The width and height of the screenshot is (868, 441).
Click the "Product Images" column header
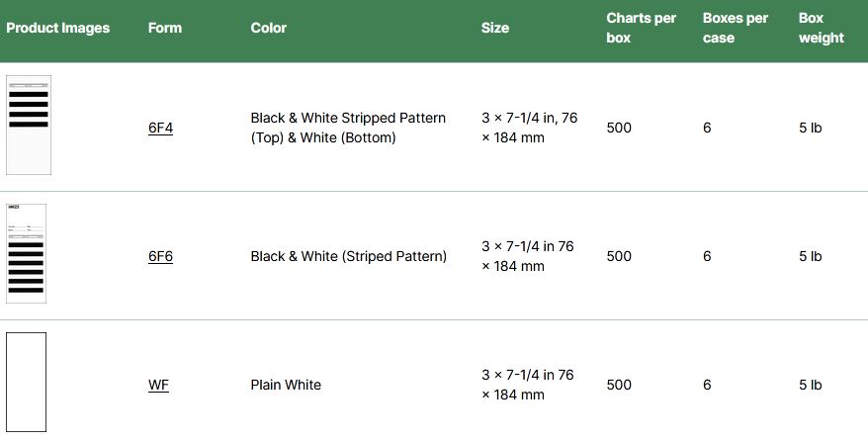click(x=57, y=28)
